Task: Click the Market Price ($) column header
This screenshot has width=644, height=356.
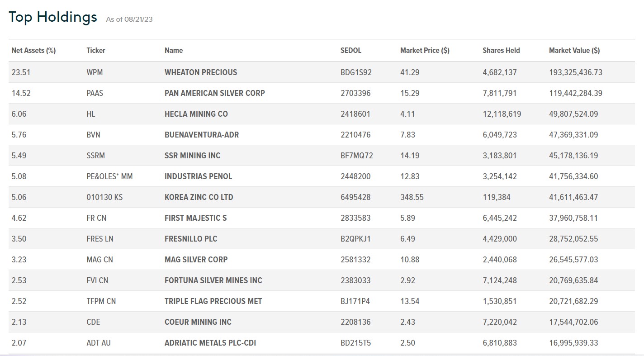Action: [x=425, y=51]
